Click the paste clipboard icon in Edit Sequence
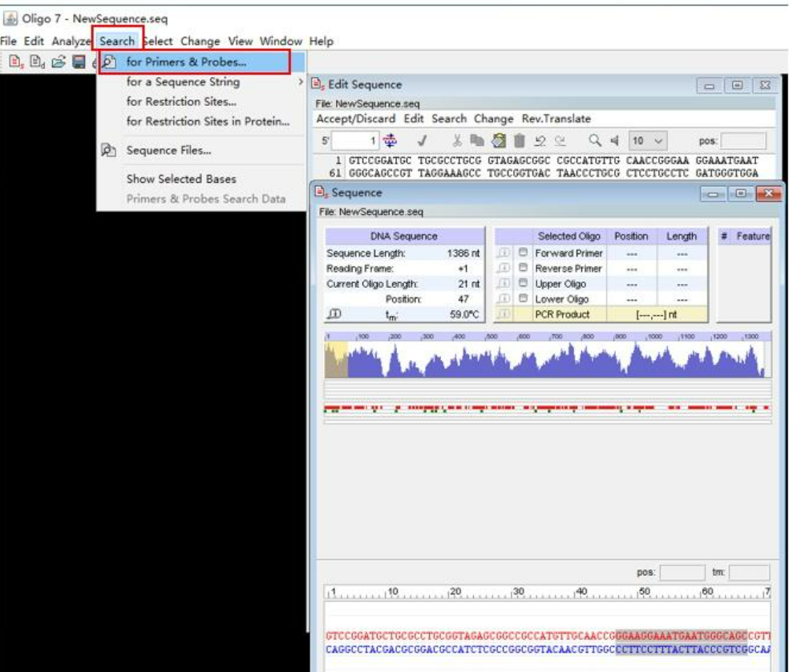 (x=498, y=141)
